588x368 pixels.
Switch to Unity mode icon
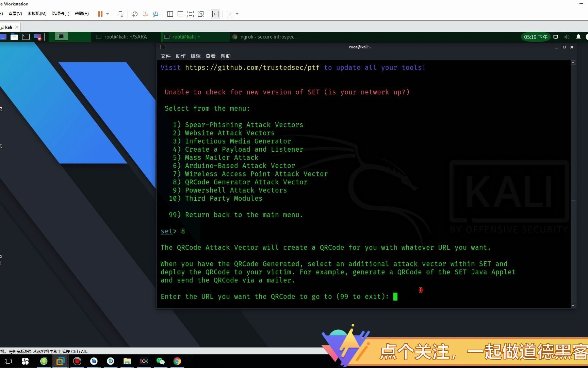[x=201, y=14]
